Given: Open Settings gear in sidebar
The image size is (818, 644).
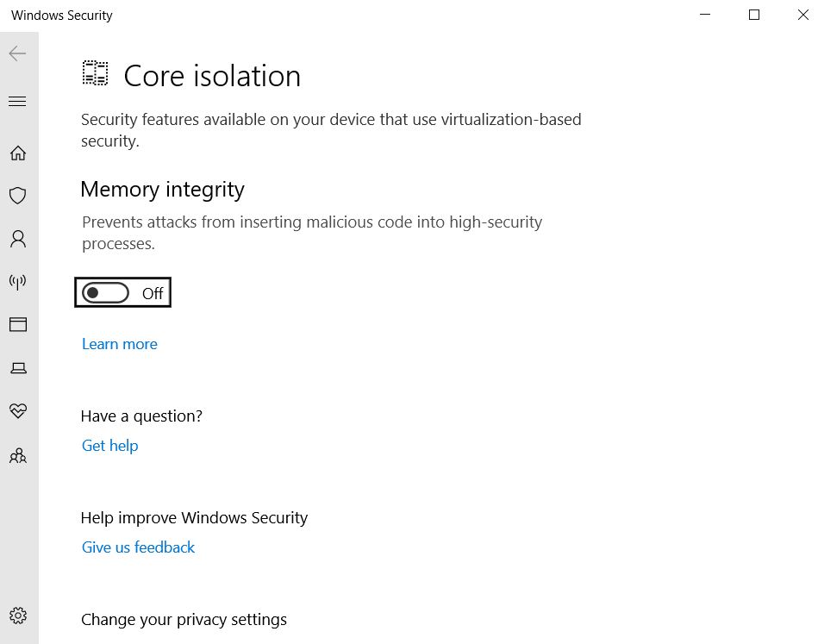Looking at the screenshot, I should tap(18, 616).
